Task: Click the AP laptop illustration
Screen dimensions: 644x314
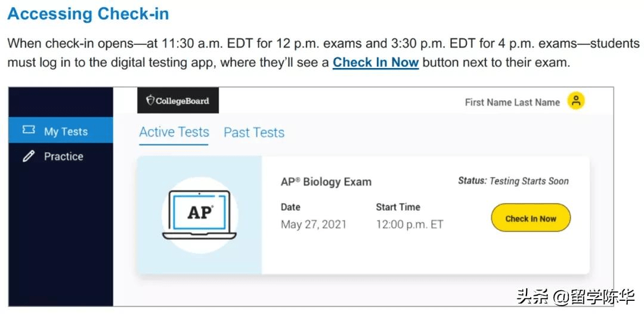Action: coord(200,215)
